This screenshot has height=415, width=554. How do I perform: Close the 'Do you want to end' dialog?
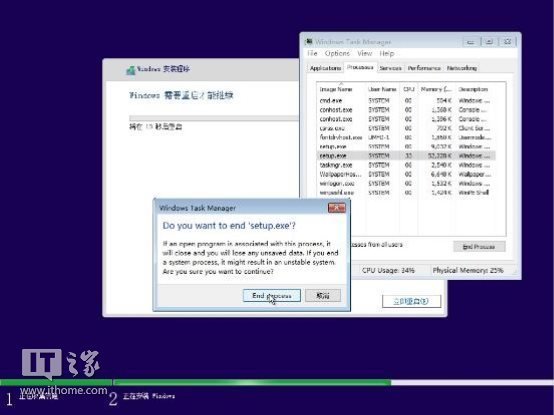337,208
